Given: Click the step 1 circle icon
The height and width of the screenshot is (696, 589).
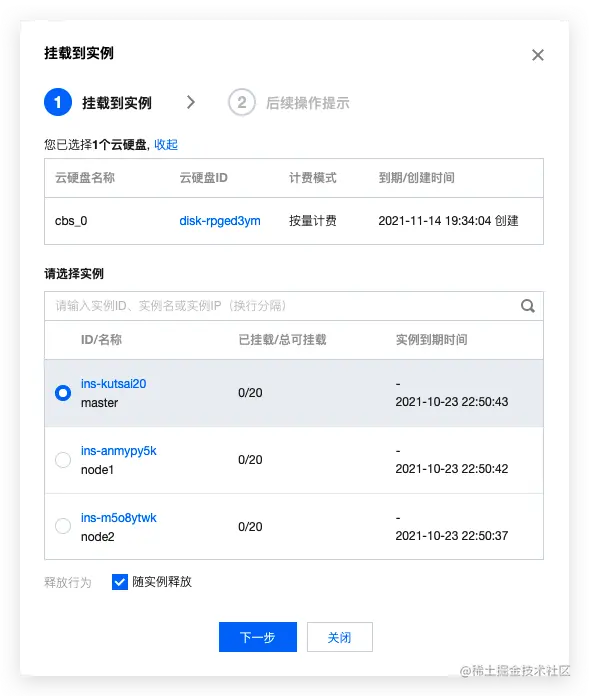Looking at the screenshot, I should [58, 102].
